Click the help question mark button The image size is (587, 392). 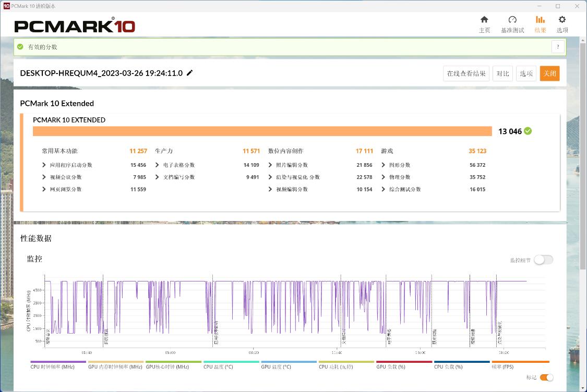click(x=557, y=46)
